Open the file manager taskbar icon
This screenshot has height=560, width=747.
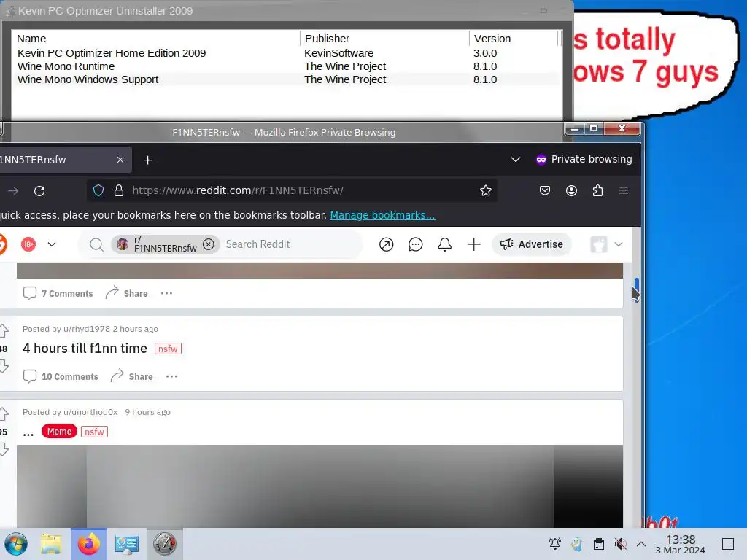[x=51, y=544]
